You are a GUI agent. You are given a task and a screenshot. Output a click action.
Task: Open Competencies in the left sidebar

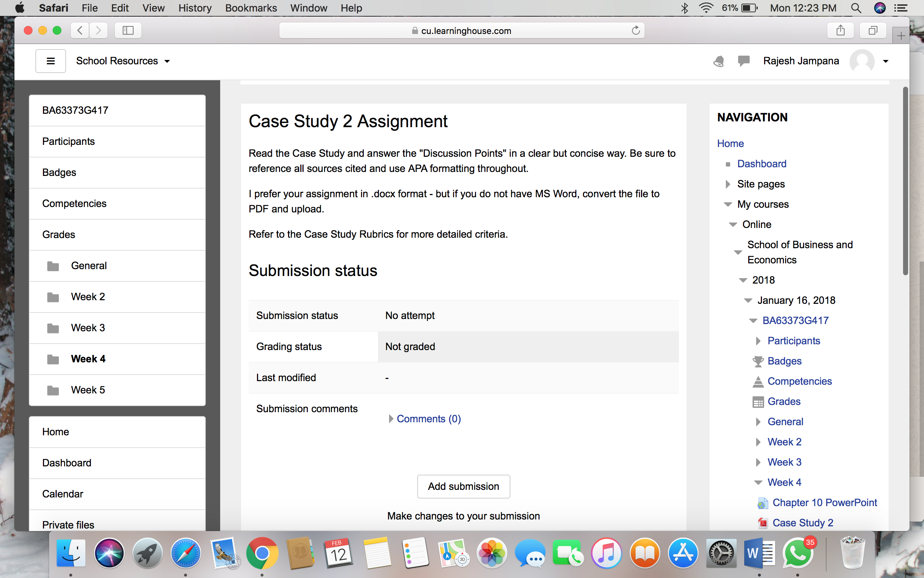(117, 204)
